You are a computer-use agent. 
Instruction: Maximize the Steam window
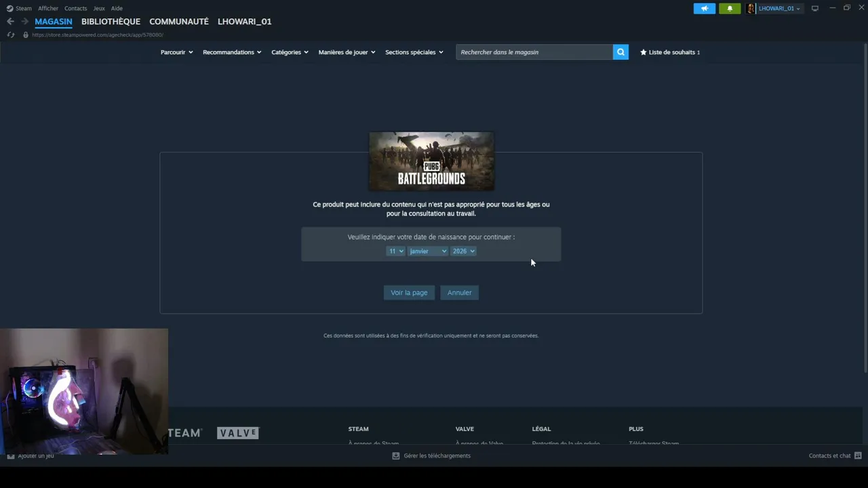point(847,8)
